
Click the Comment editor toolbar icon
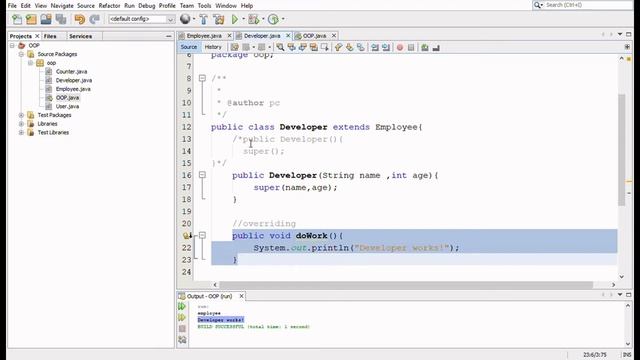pyautogui.click(x=425, y=47)
